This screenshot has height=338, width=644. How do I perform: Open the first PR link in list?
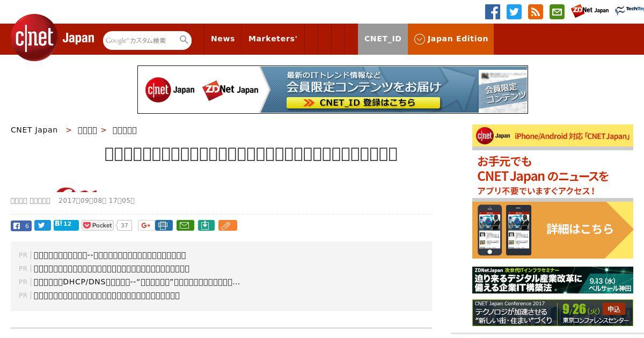tap(109, 255)
